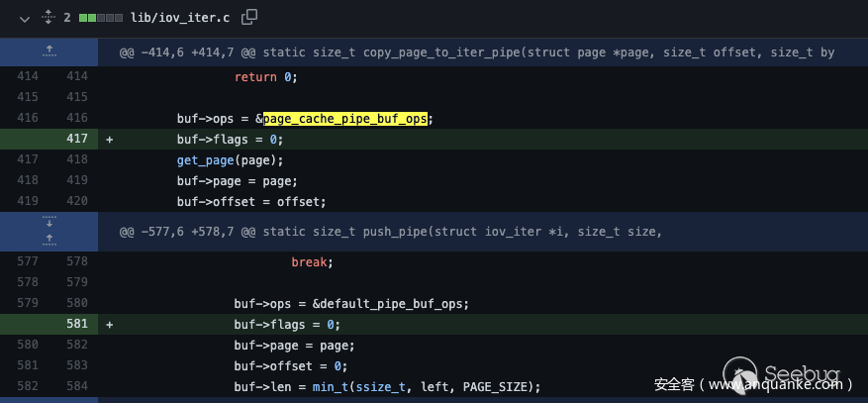Select old line number 416

click(x=28, y=118)
